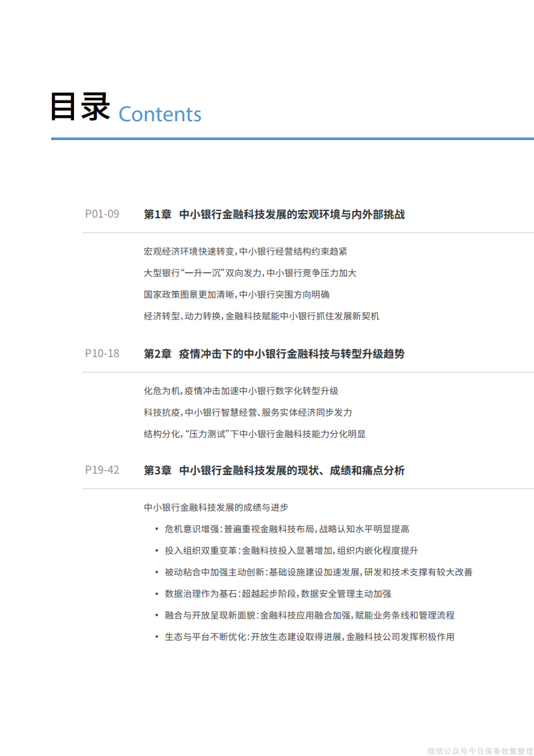Viewport: 534px width, 756px height.
Task: Select page range label P01-09
Action: [x=102, y=214]
